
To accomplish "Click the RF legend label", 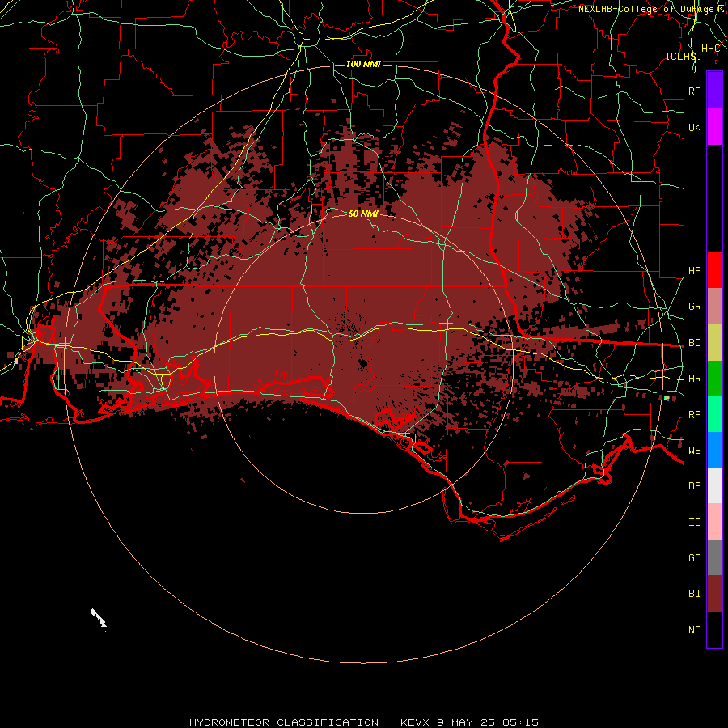I will click(x=695, y=91).
